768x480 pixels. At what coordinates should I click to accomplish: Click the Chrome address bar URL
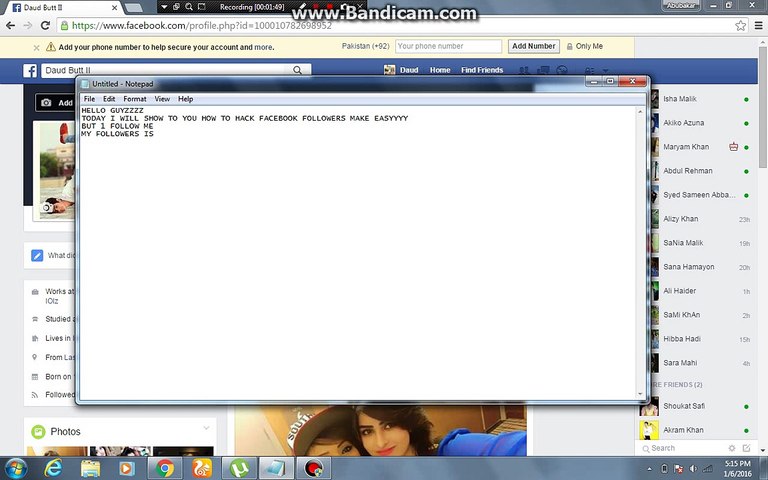pos(202,25)
